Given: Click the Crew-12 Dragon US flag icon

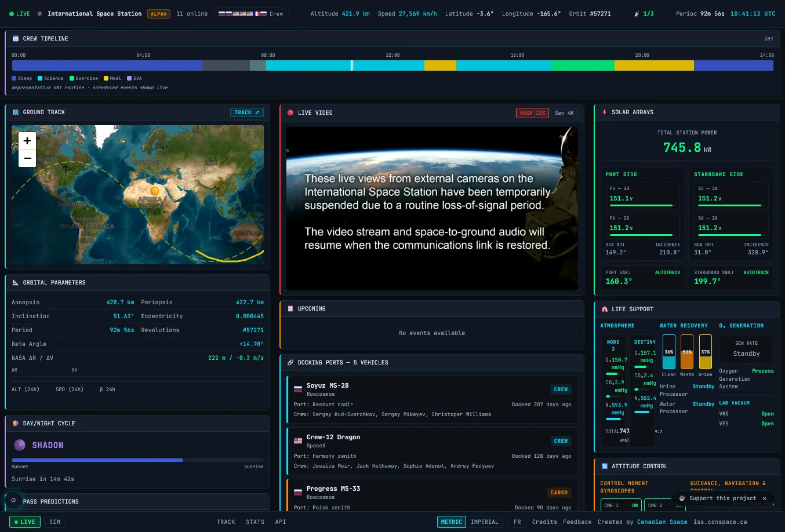Looking at the screenshot, I should coord(298,441).
